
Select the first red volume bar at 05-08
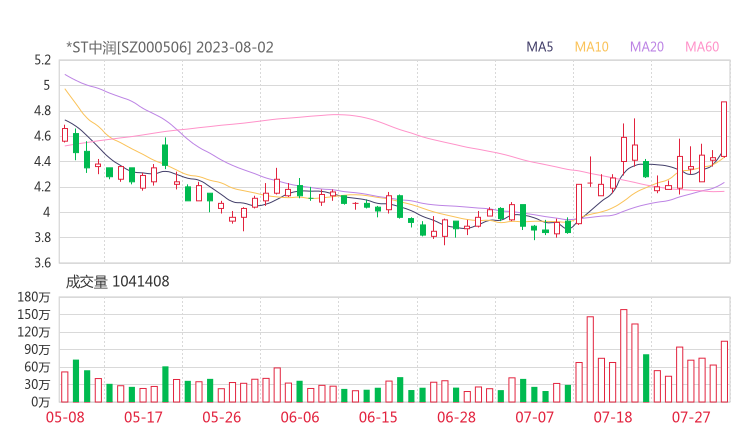65,387
